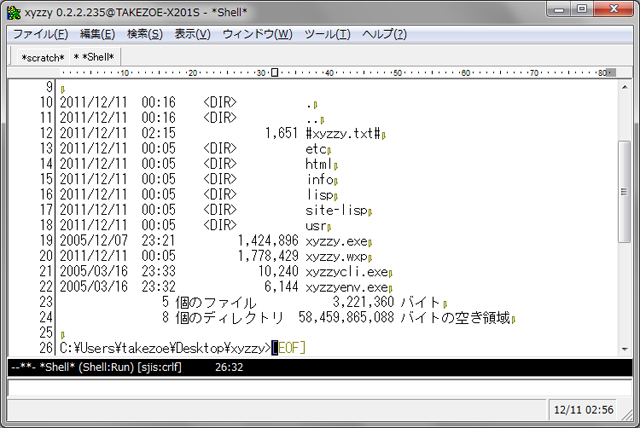Click the xyzzycli.exe file name
The height and width of the screenshot is (428, 640).
click(347, 271)
